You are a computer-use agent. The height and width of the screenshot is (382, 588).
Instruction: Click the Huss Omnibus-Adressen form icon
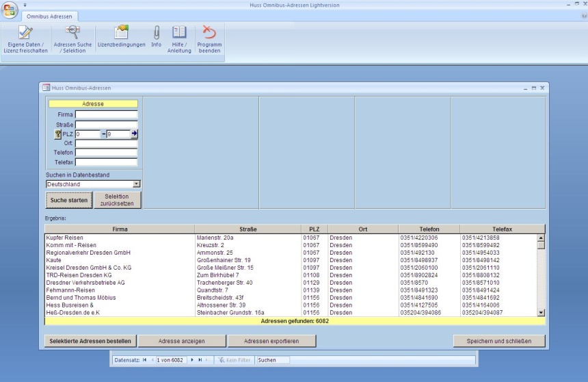tap(46, 88)
